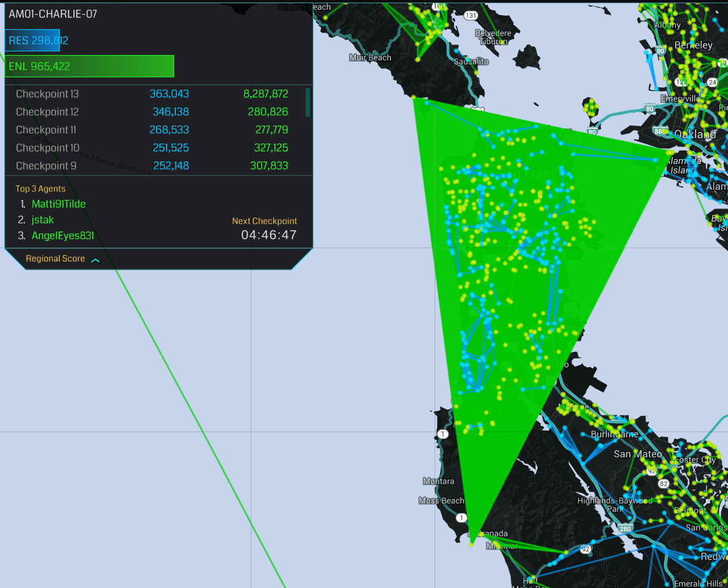Screen dimensions: 728x588
Task: Click the Highway 131 route shield
Action: click(471, 16)
